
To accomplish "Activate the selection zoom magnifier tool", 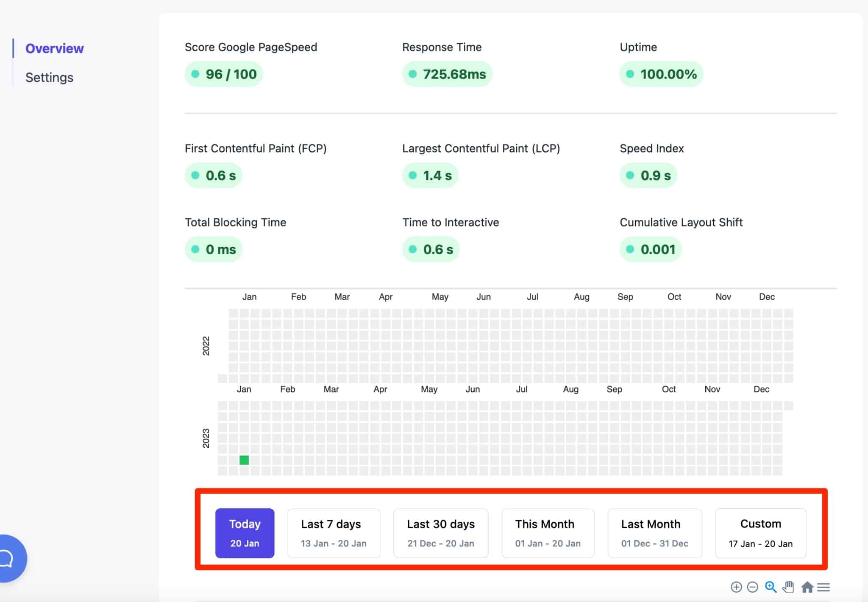I will (x=771, y=587).
